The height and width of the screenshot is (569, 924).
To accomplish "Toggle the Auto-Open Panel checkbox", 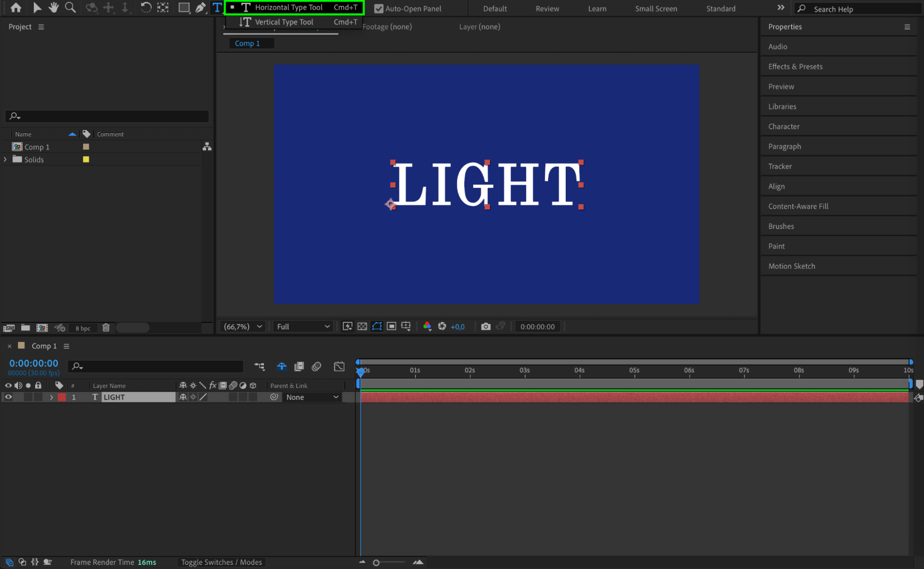I will 379,8.
